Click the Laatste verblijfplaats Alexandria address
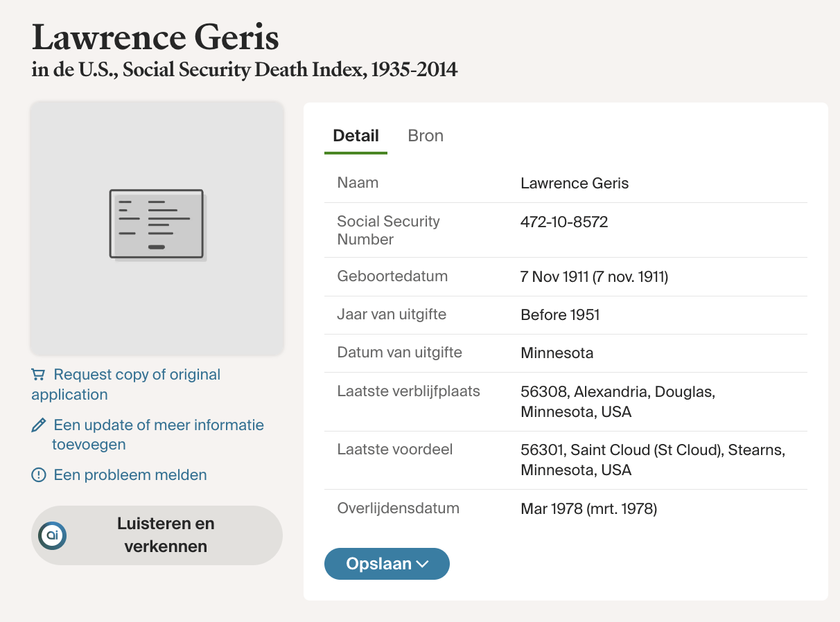Image resolution: width=840 pixels, height=622 pixels. 617,402
